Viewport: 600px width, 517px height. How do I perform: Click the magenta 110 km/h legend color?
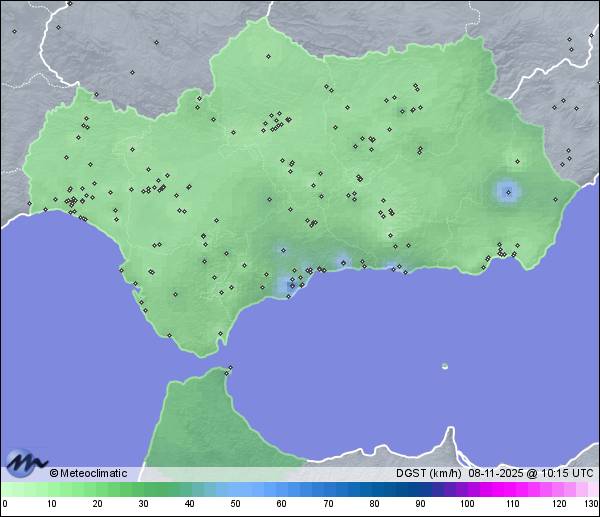pos(512,489)
